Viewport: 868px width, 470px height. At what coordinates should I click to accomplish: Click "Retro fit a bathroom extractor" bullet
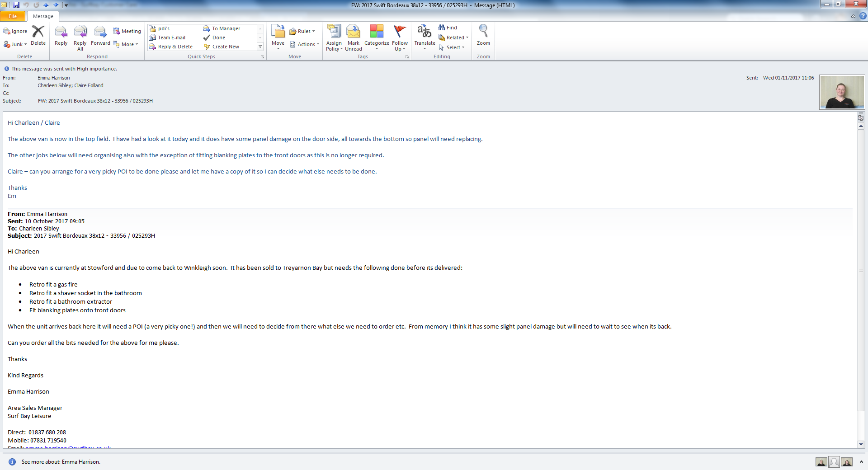(x=71, y=301)
